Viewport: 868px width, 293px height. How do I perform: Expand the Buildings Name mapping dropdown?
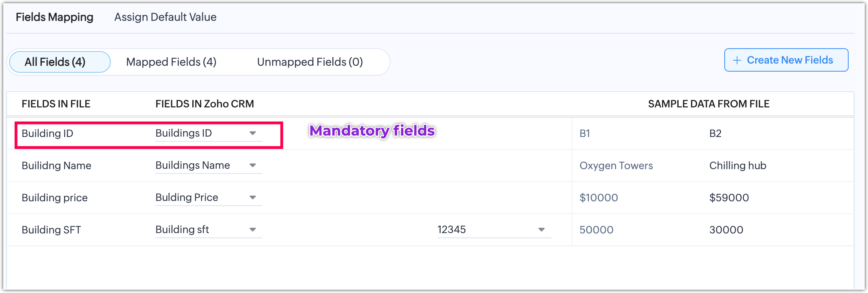(x=208, y=165)
